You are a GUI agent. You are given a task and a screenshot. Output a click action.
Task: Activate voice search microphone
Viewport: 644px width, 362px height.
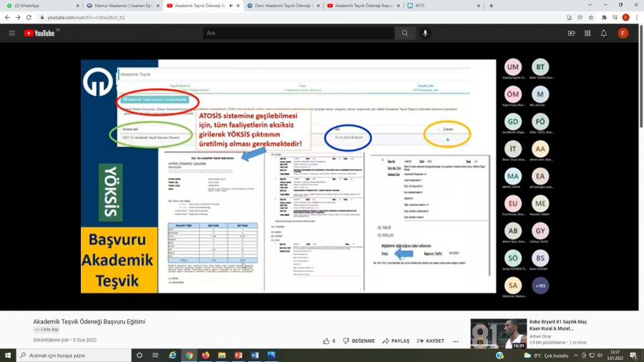(x=425, y=33)
